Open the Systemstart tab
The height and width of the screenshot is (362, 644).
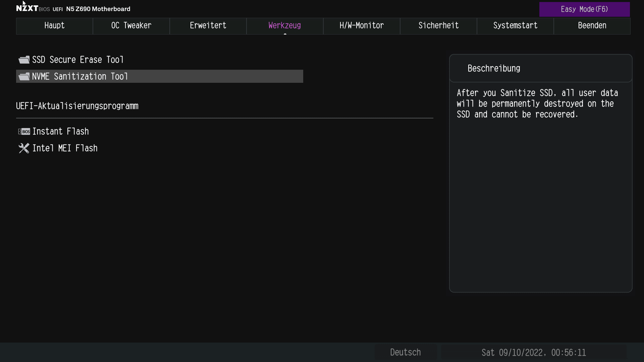tap(515, 26)
